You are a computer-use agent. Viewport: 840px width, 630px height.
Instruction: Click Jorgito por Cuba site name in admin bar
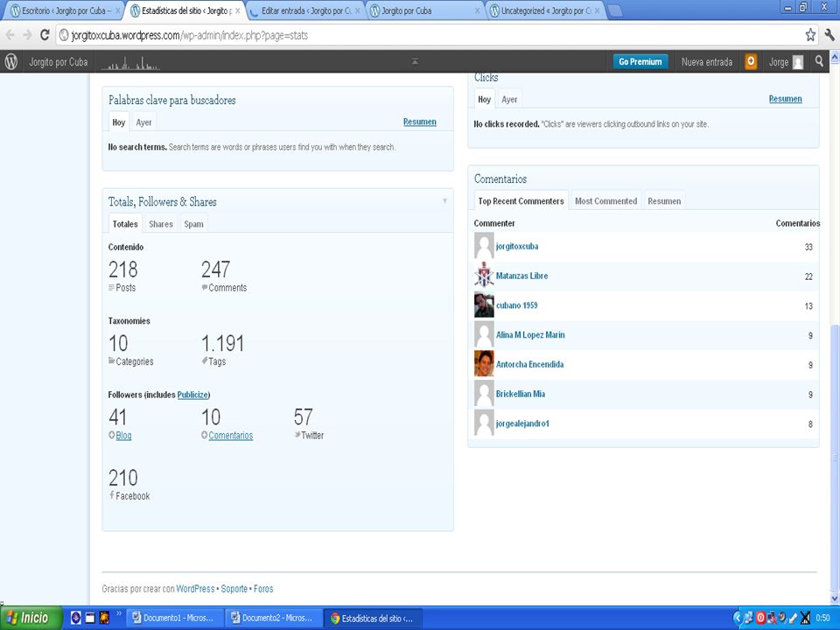[58, 61]
